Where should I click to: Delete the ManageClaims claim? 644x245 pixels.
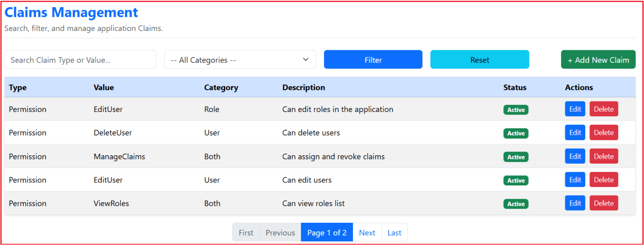(604, 156)
